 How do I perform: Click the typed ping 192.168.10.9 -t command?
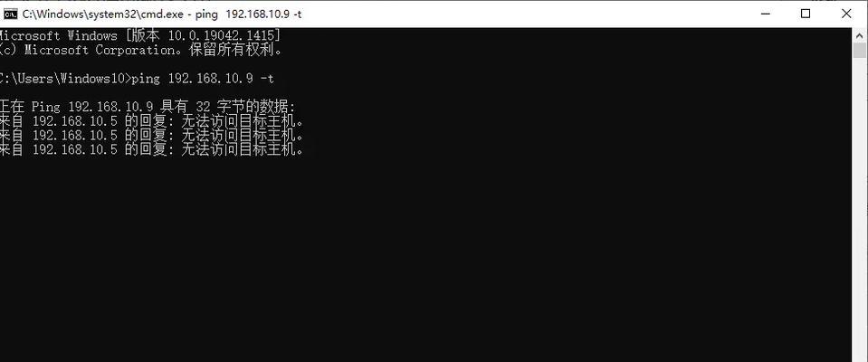tap(203, 79)
